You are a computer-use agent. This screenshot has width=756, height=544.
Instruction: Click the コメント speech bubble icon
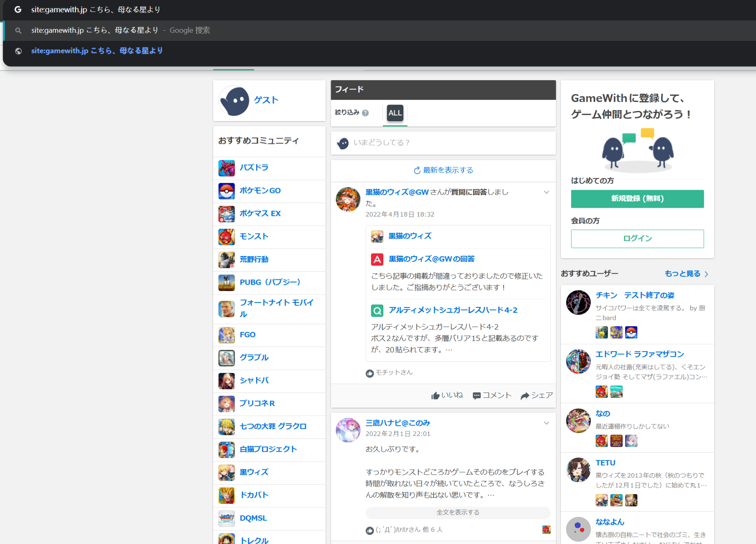pyautogui.click(x=477, y=396)
